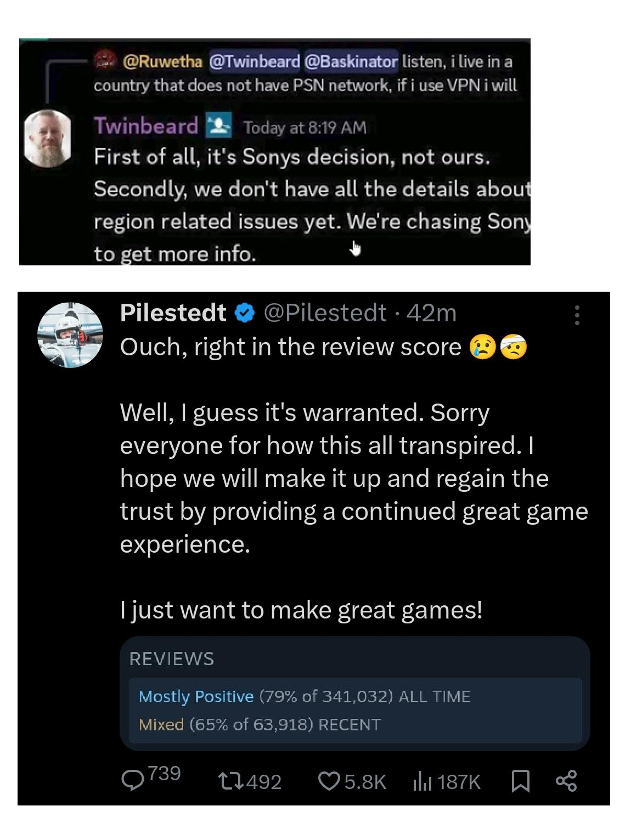631x840 pixels.
Task: Click the 42m tweet timestamp
Action: coord(431,313)
